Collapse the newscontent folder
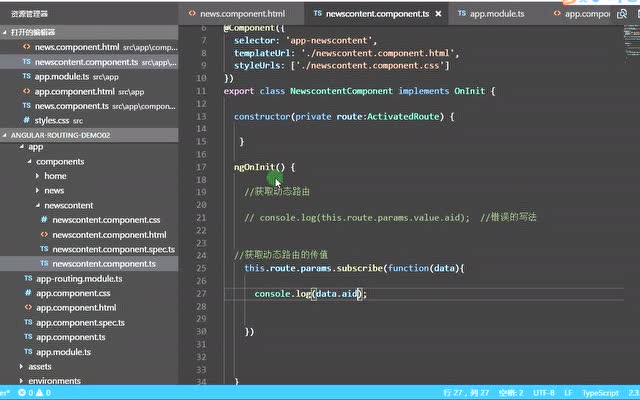 click(x=38, y=205)
